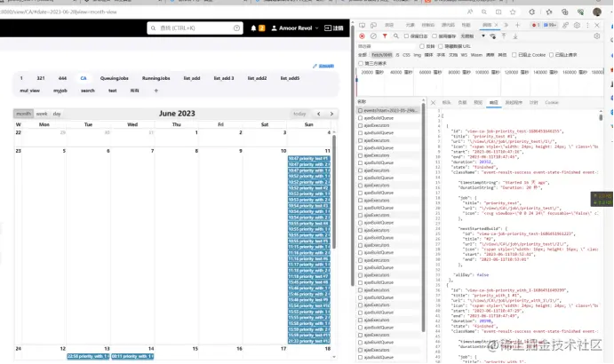Close the request details pane
Viewport: 614px width, 364px height.
click(x=433, y=103)
